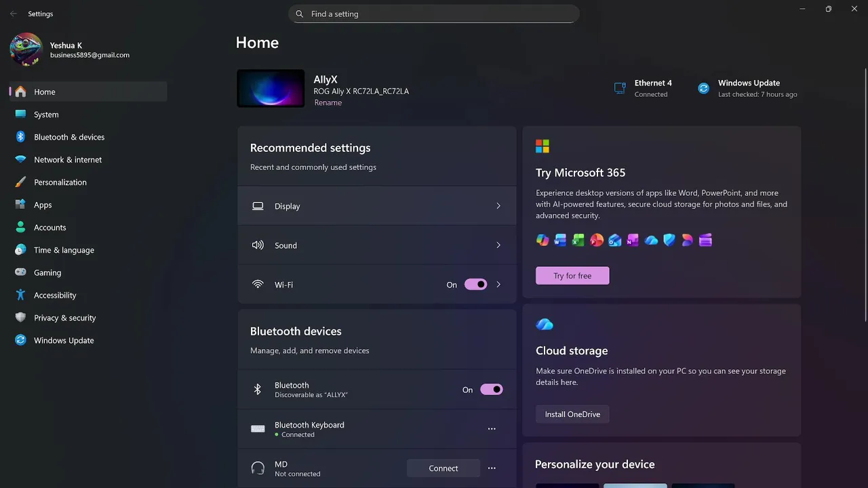
Task: Click the Personalization paintbrush icon
Action: point(20,182)
